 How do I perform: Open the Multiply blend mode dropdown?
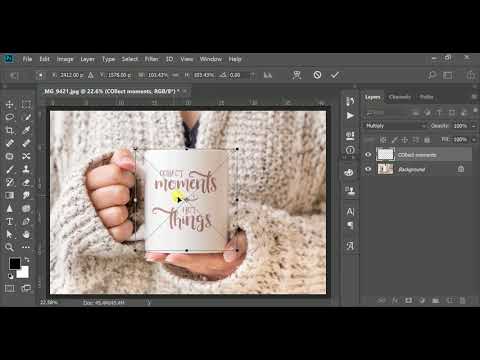pyautogui.click(x=395, y=126)
